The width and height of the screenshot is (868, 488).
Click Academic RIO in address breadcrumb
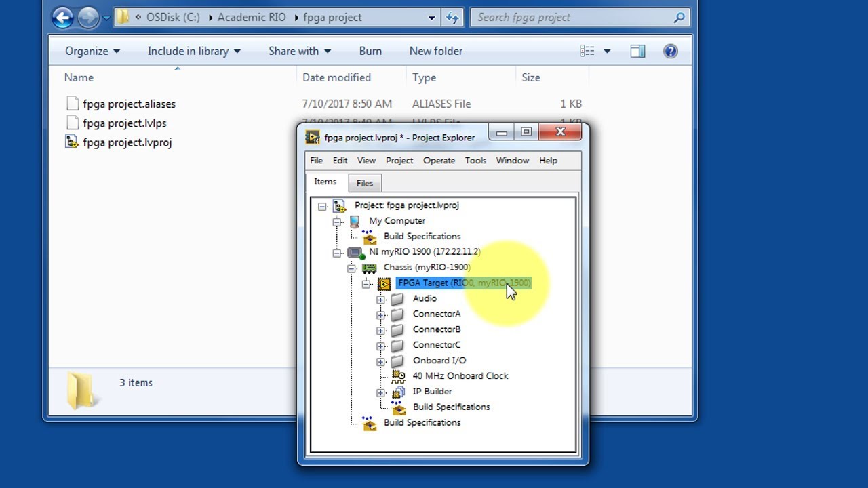point(252,18)
